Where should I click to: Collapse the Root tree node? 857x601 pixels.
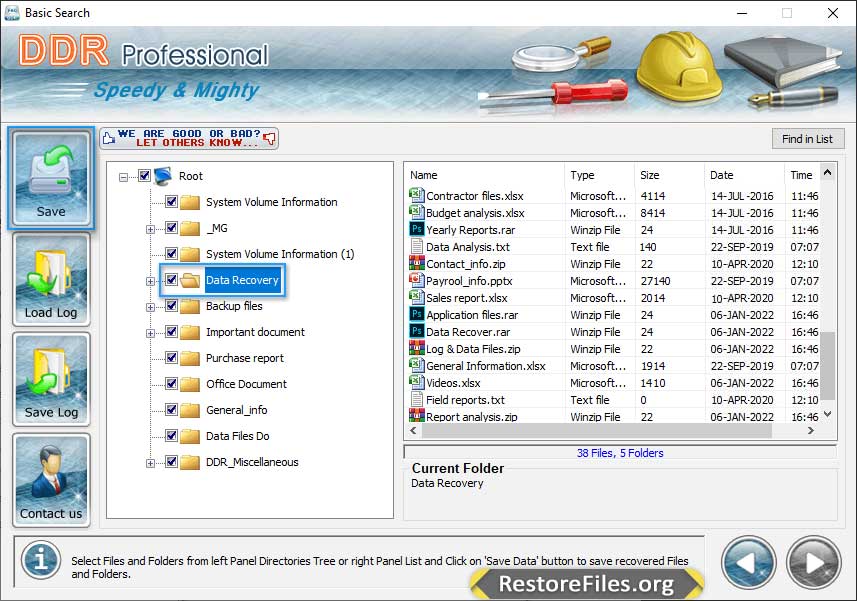(124, 177)
